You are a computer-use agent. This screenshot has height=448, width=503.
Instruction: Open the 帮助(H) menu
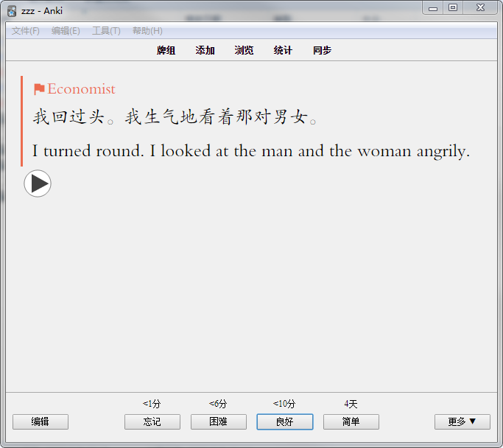click(147, 31)
